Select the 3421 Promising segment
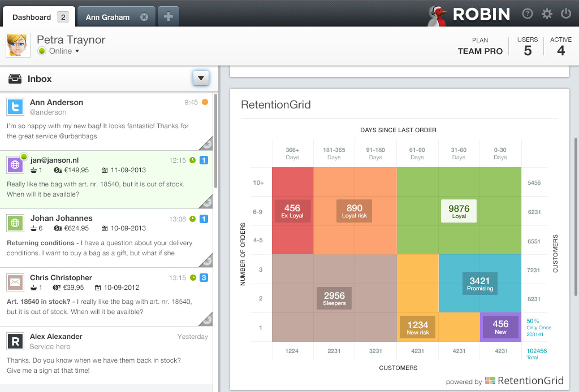The height and width of the screenshot is (392, 579). coord(479,284)
